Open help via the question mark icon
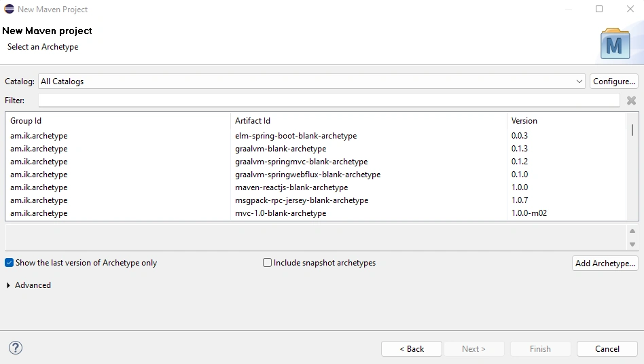This screenshot has height=364, width=644. coord(16,348)
